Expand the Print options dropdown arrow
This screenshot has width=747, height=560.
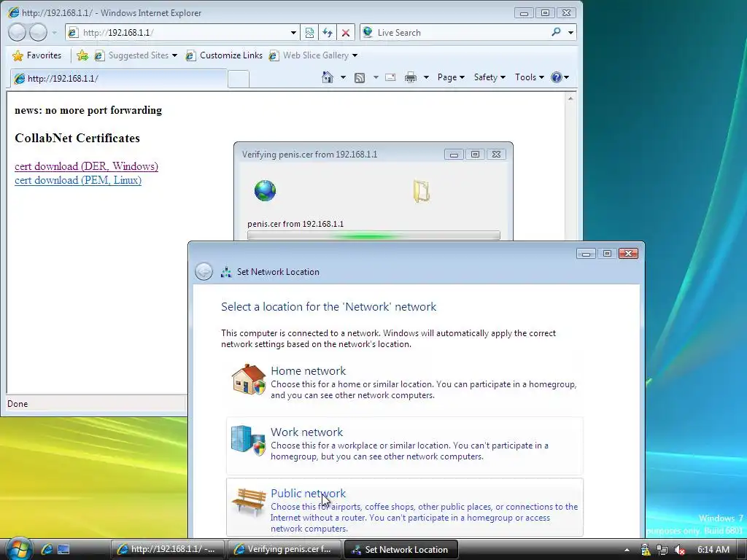coord(426,77)
